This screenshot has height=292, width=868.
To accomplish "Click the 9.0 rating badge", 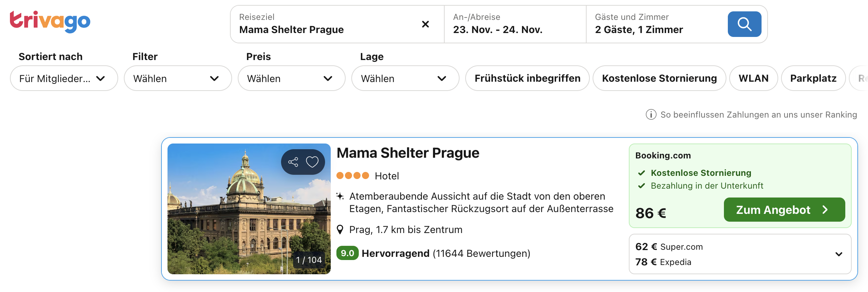I will [347, 253].
